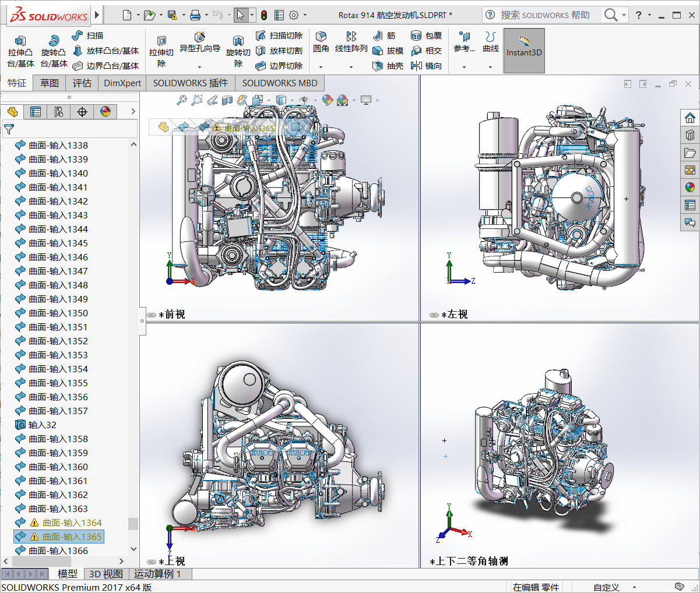
Task: Open the PropertyManager panel tab
Action: point(36,112)
